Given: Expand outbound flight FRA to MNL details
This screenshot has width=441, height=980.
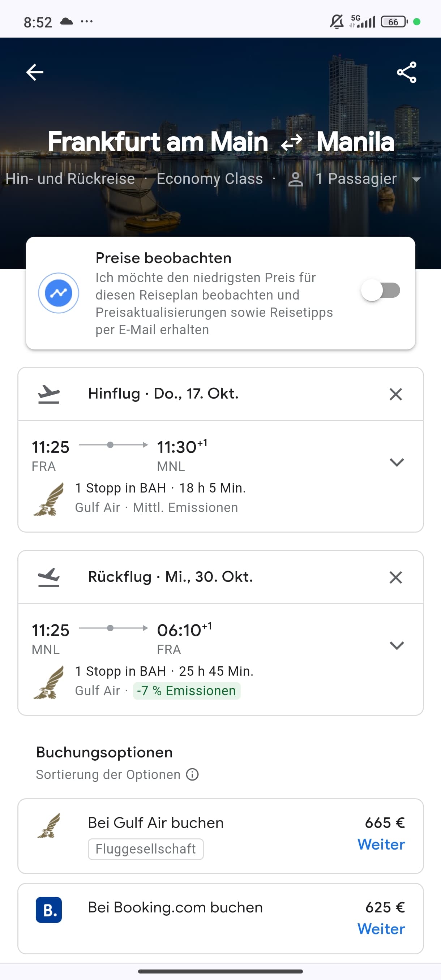Looking at the screenshot, I should (x=397, y=462).
